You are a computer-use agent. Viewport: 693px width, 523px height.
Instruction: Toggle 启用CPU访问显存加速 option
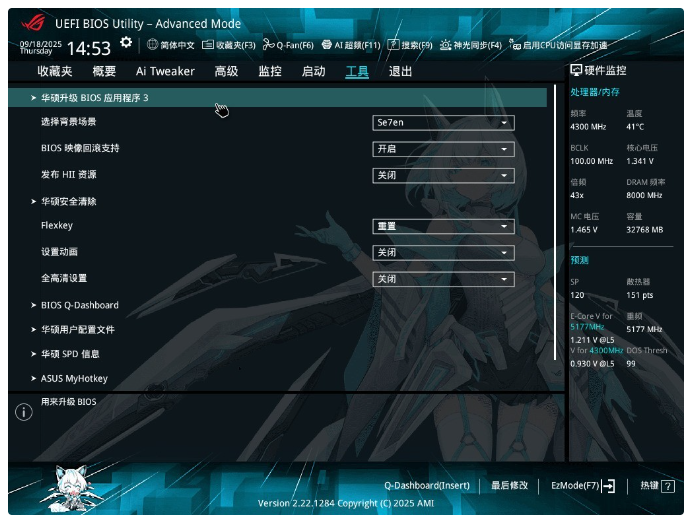point(558,45)
